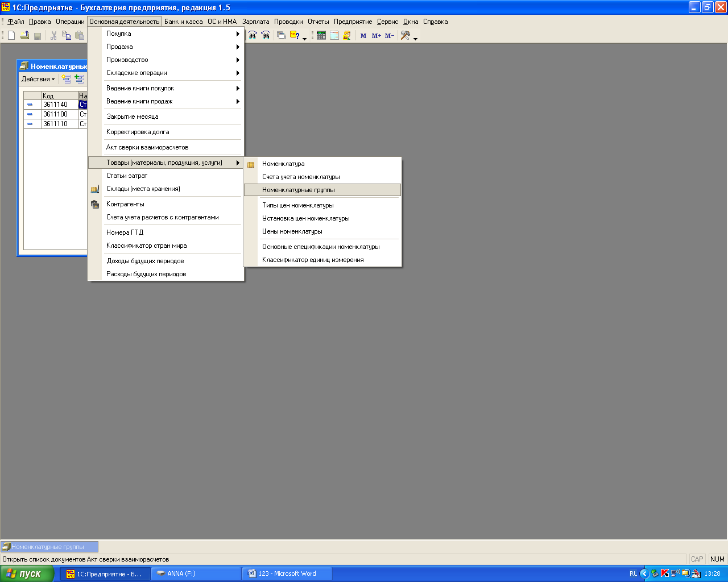Click the green plus tree icon beside Действия
Image resolution: width=728 pixels, height=582 pixels.
(x=80, y=79)
